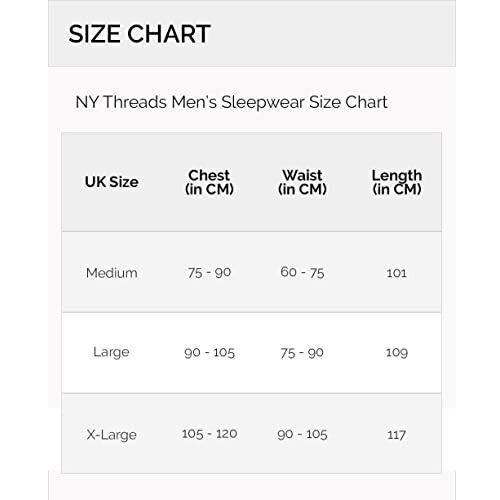Click the UK Size column header
This screenshot has height=500, width=500.
point(112,182)
